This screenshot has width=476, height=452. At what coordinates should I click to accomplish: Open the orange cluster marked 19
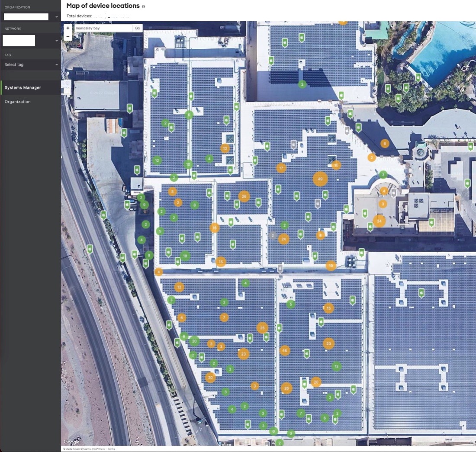coord(331,266)
